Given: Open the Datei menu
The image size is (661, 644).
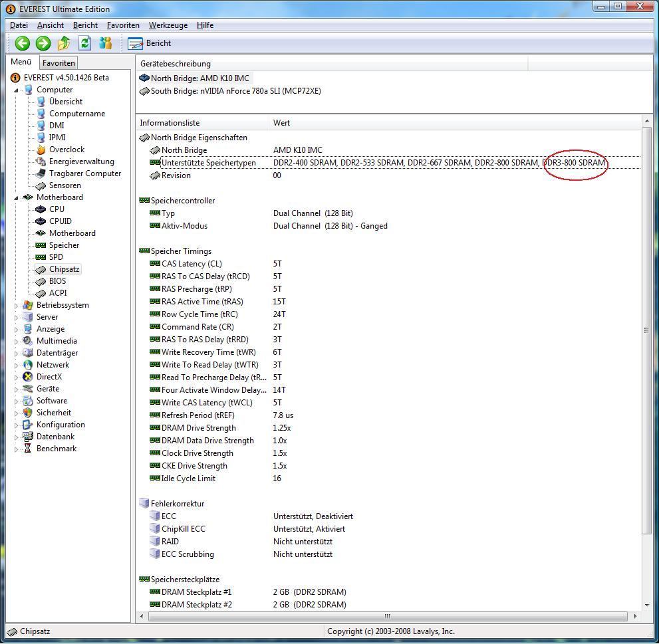Looking at the screenshot, I should (19, 25).
